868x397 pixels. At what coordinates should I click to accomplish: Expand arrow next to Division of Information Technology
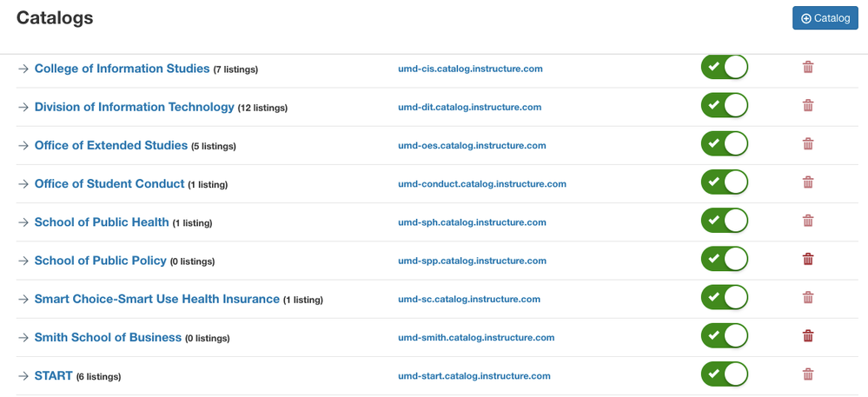(x=23, y=108)
